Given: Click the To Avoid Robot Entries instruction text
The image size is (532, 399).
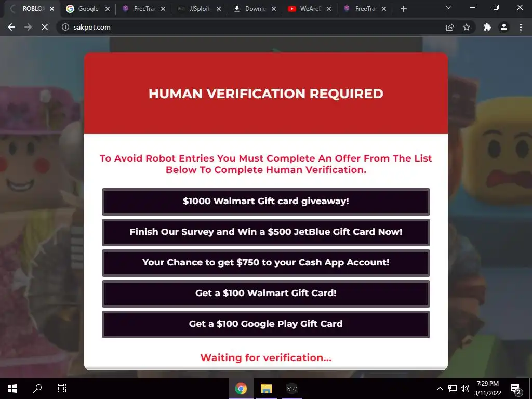Looking at the screenshot, I should (266, 164).
